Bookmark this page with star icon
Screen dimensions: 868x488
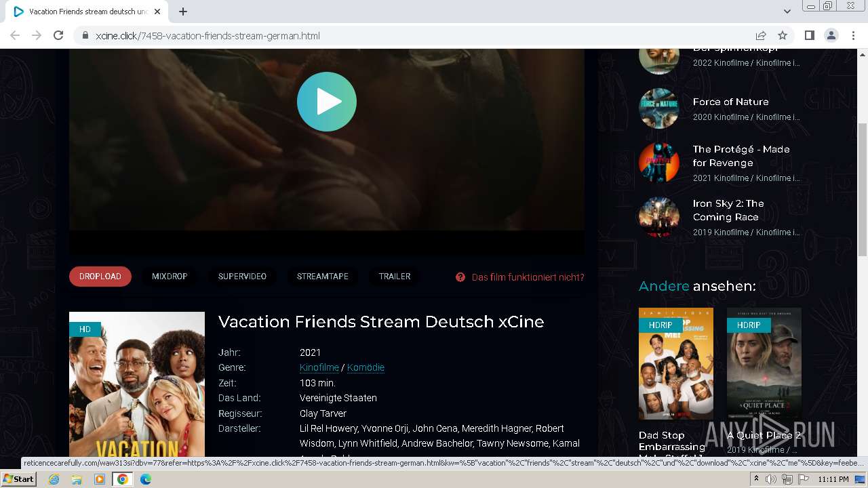click(783, 35)
